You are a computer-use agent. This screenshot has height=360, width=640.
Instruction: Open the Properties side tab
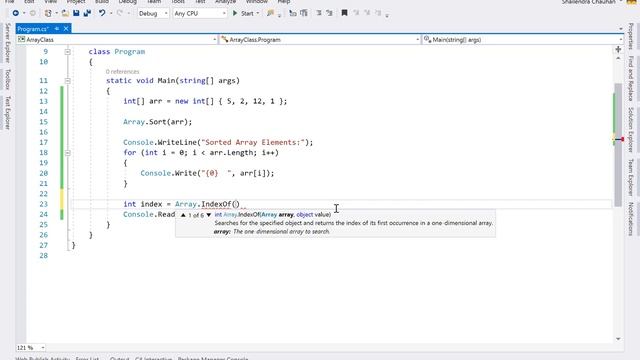coord(631,36)
